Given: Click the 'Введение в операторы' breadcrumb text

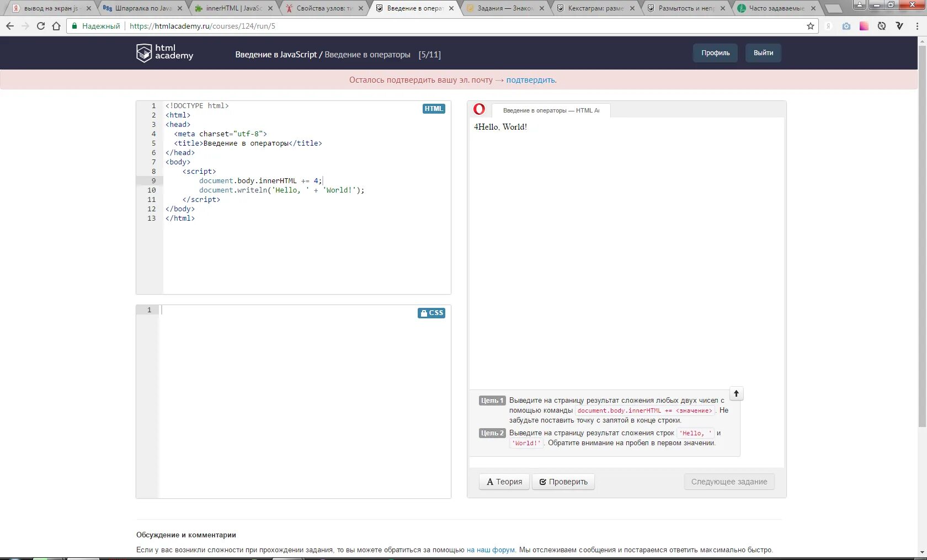Looking at the screenshot, I should [x=367, y=55].
